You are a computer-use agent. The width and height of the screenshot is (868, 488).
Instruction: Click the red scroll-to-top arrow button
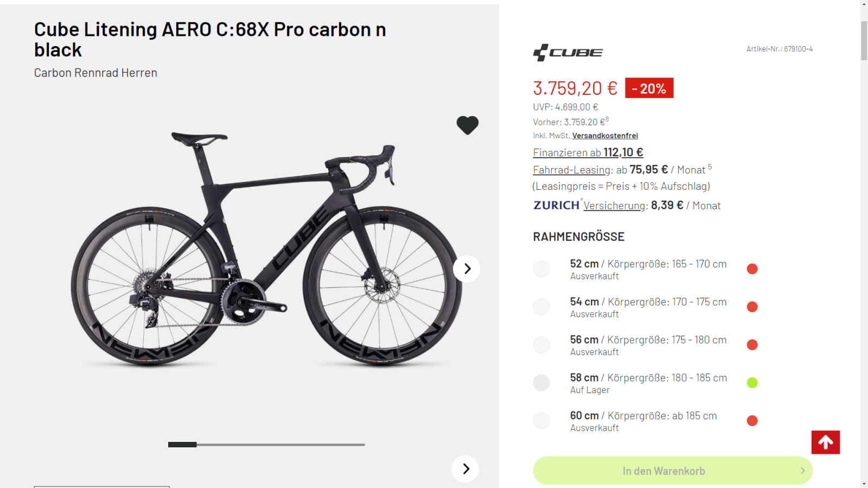click(825, 442)
